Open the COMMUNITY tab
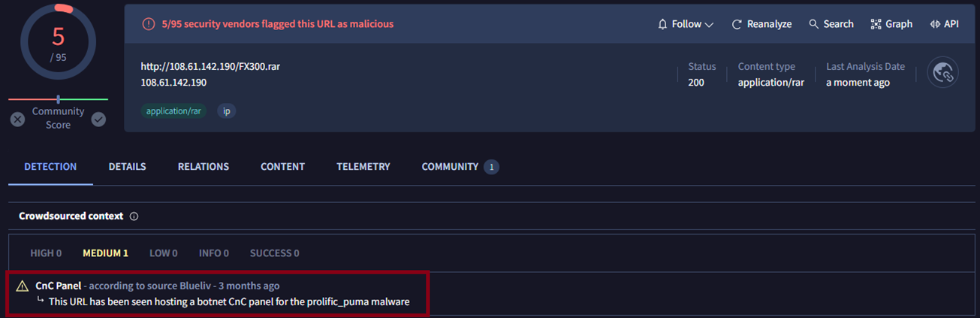This screenshot has width=980, height=318. pos(460,167)
